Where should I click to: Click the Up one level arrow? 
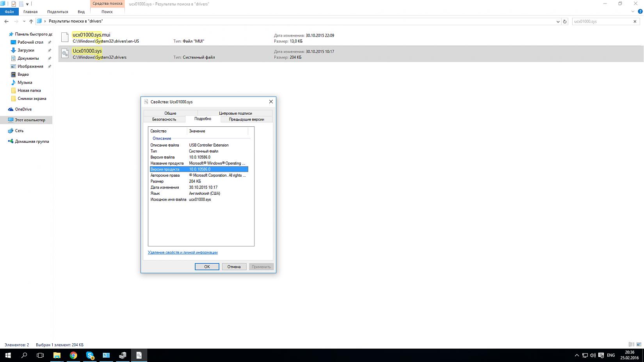click(x=31, y=21)
